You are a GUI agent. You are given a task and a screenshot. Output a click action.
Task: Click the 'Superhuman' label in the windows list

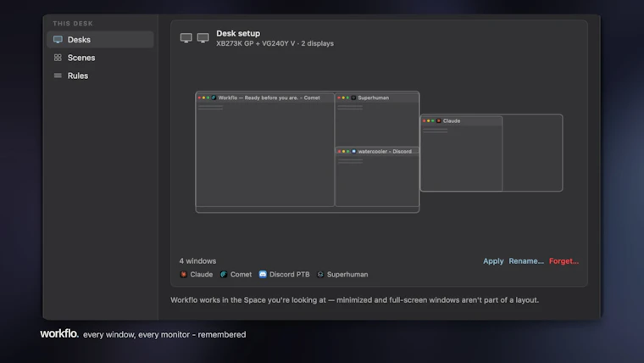pos(347,274)
